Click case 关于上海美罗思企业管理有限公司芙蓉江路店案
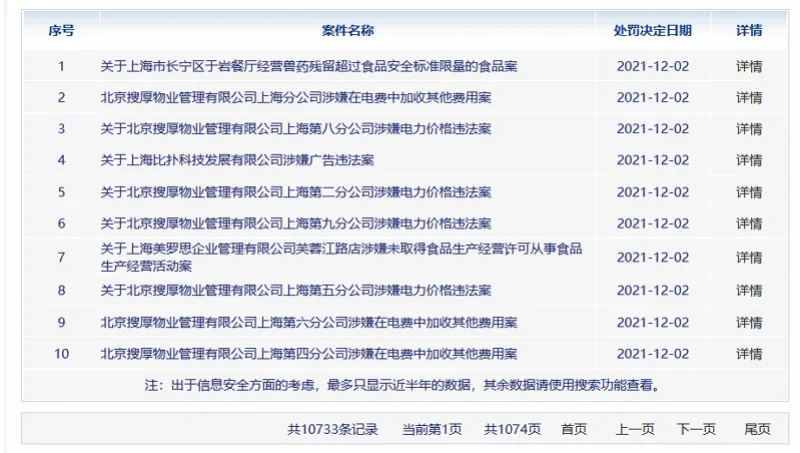Image resolution: width=800 pixels, height=453 pixels. pyautogui.click(x=341, y=257)
